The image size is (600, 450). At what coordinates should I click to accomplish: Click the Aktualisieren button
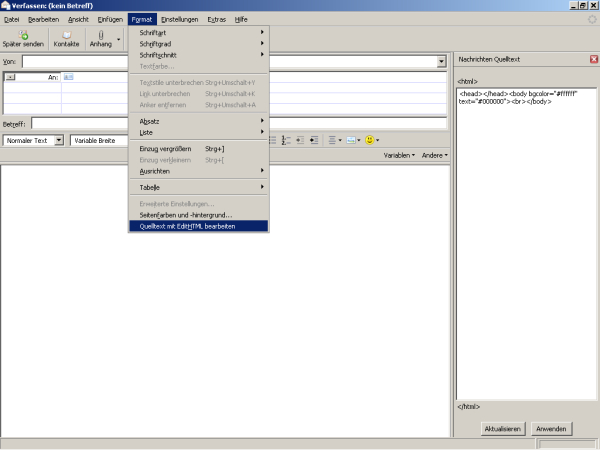click(x=503, y=429)
